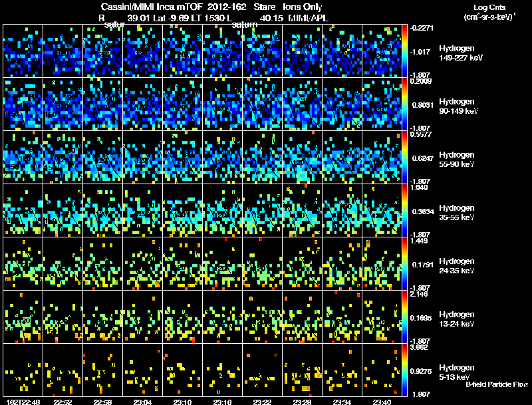Viewport: 532px width, 405px height.
Task: Click the 0.1695 color scale value
Action: (x=421, y=318)
